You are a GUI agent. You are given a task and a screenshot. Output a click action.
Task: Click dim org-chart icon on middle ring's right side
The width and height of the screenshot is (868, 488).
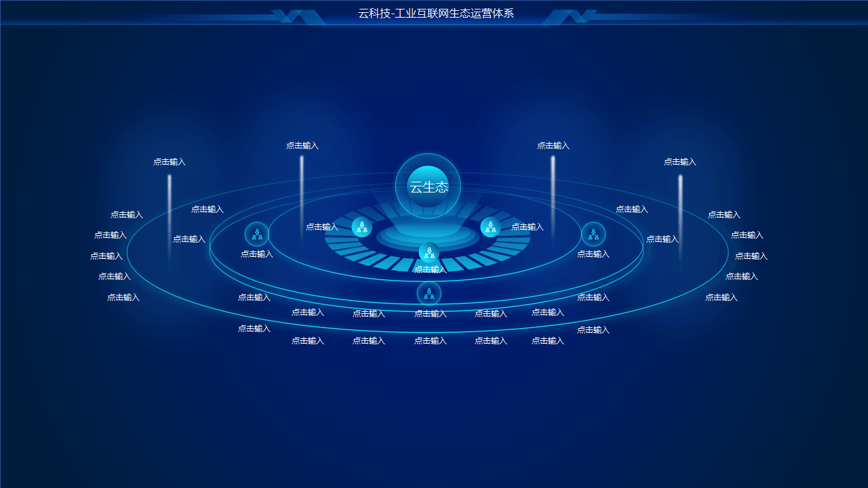593,235
